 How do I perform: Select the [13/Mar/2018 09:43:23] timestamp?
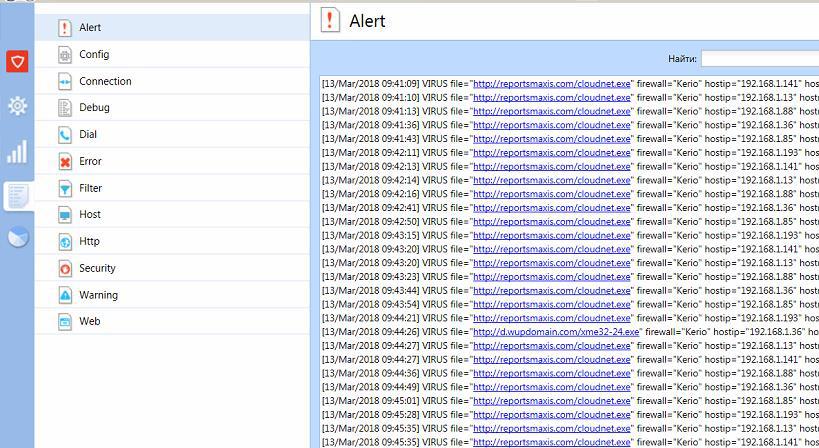370,277
